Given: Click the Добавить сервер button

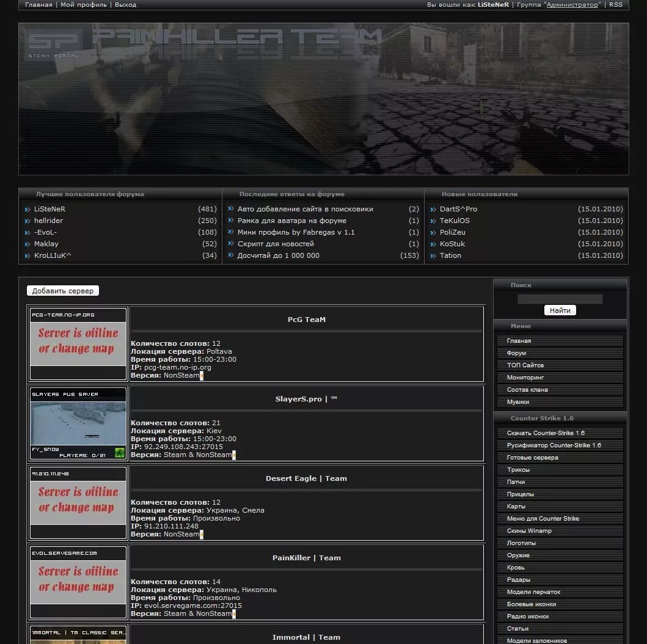Looking at the screenshot, I should (x=63, y=291).
